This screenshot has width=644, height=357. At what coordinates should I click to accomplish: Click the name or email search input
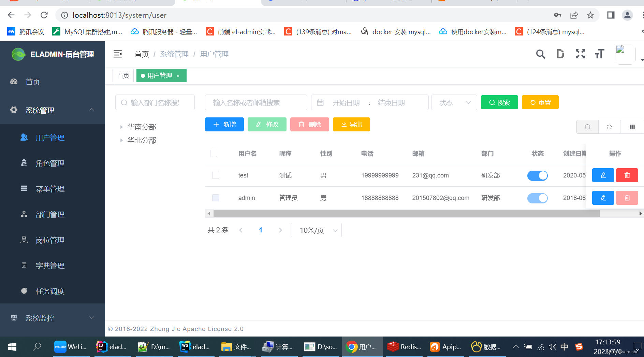click(256, 102)
